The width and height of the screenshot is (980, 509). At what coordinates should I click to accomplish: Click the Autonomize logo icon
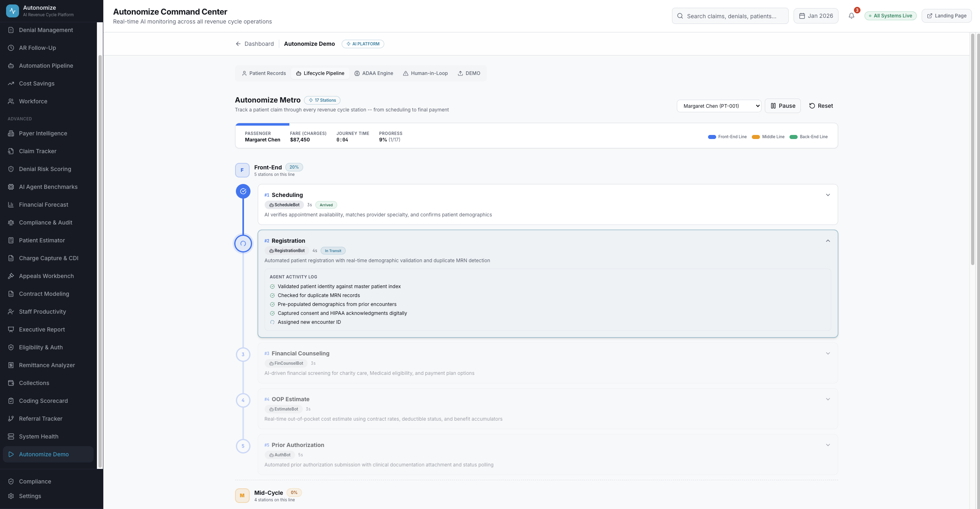[13, 11]
